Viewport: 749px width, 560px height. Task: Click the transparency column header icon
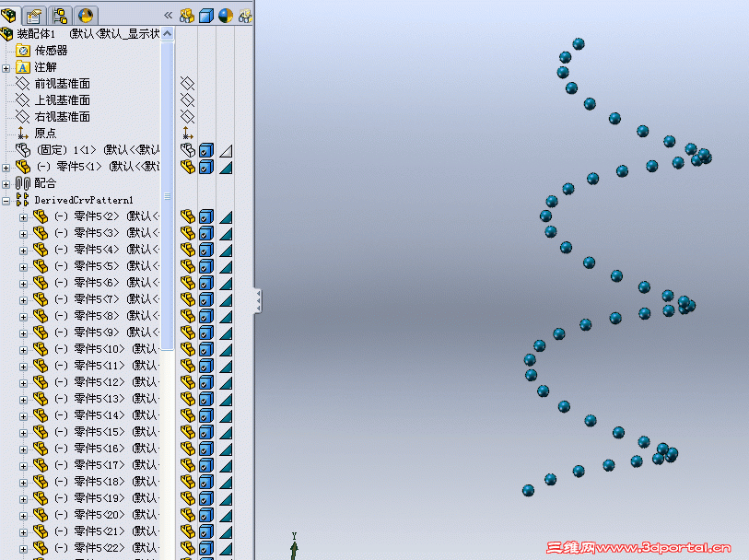point(244,16)
